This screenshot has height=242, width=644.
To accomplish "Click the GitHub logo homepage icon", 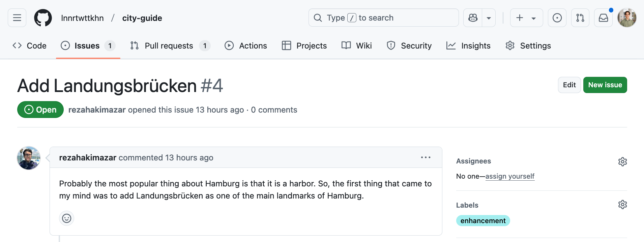I will coord(43,18).
